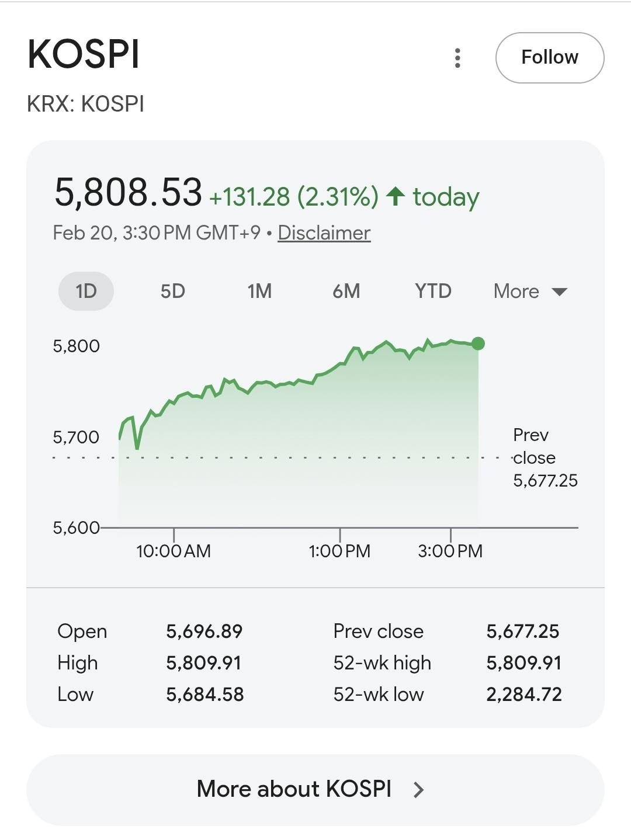
Task: Click the 3:00 PM axis label
Action: point(450,551)
